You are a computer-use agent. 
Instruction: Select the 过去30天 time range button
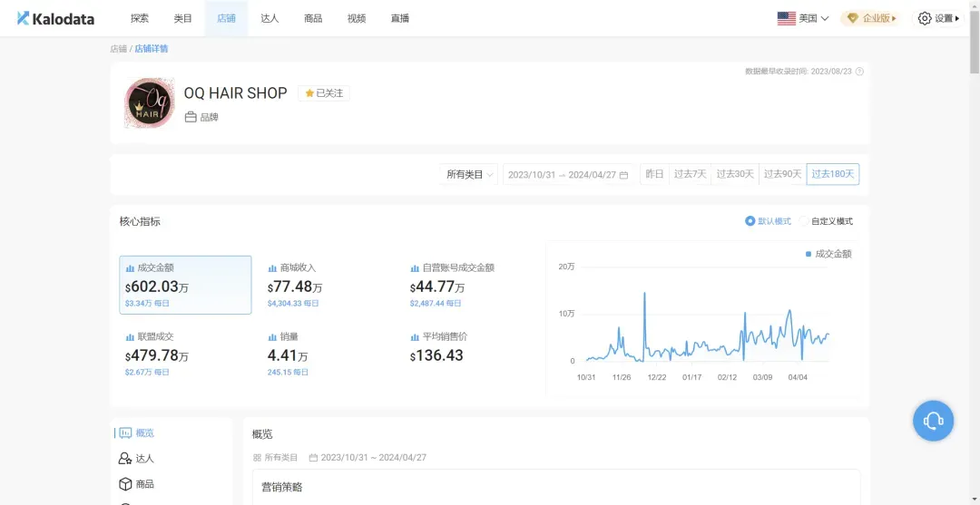[x=735, y=174]
